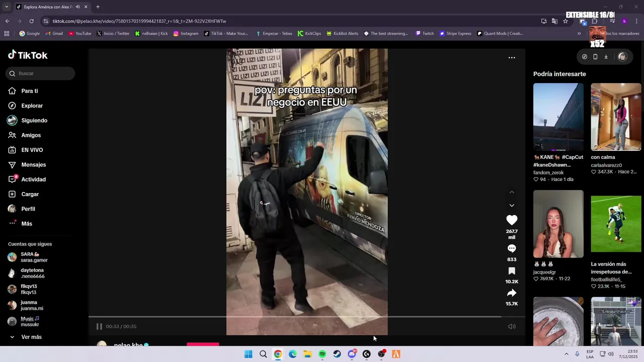Open followed account daytetona .nene6666
Screen dimensions: 644x362
[26, 273]
